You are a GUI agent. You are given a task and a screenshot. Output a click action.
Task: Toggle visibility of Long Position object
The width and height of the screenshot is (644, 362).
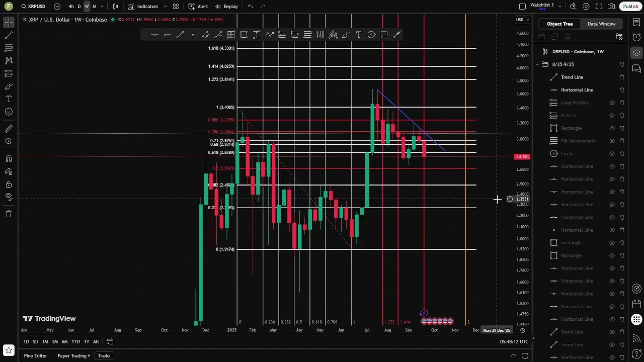click(612, 103)
